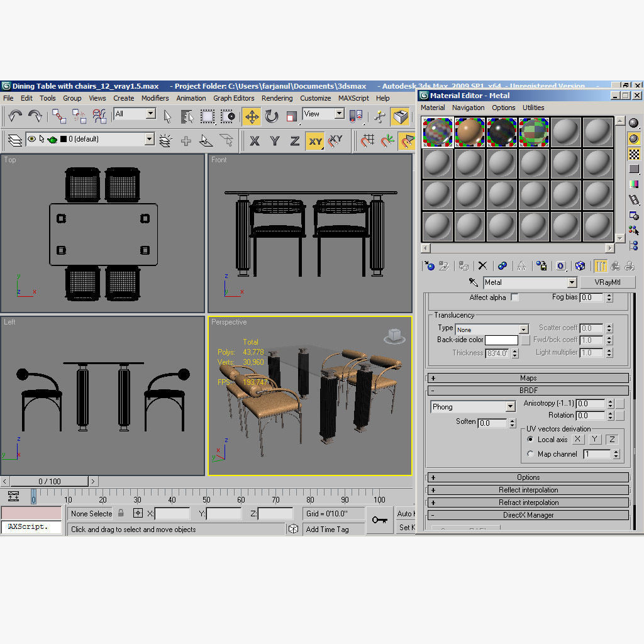
Task: Enable the Affect alpha checkbox
Action: click(x=514, y=297)
